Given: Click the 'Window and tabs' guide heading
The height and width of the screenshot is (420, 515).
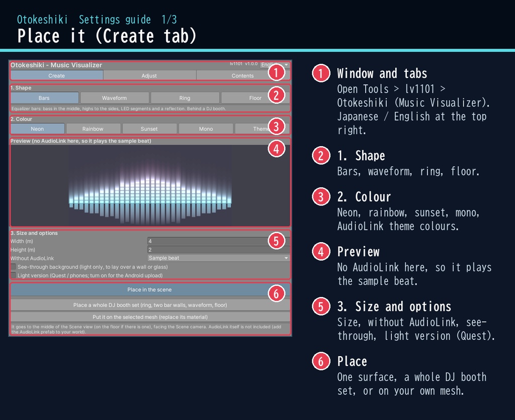Looking at the screenshot, I should coord(382,73).
